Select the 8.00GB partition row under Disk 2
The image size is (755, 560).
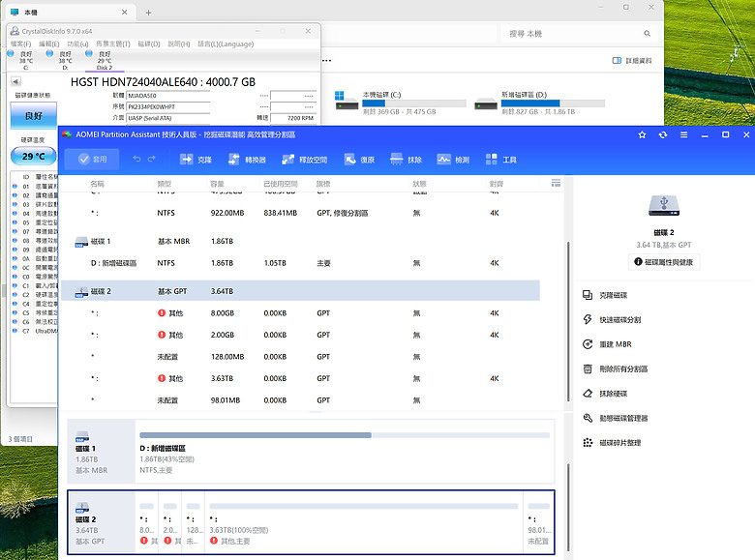click(300, 313)
